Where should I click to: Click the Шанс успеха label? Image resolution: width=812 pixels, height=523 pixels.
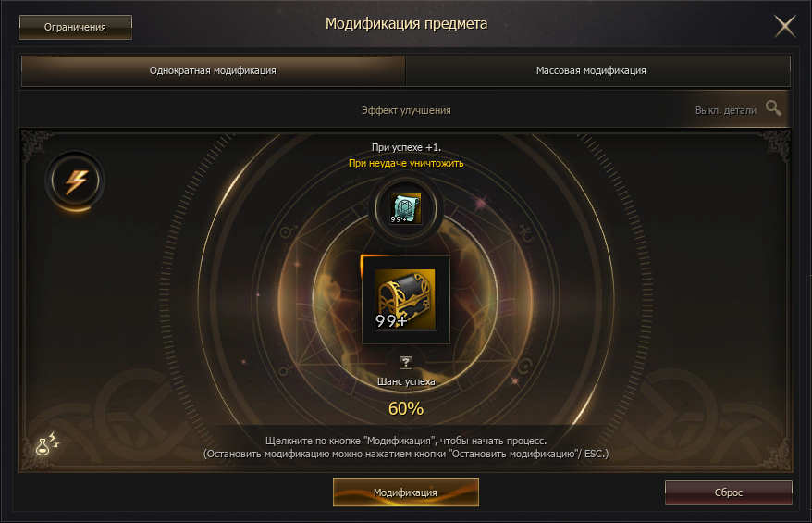click(x=406, y=381)
